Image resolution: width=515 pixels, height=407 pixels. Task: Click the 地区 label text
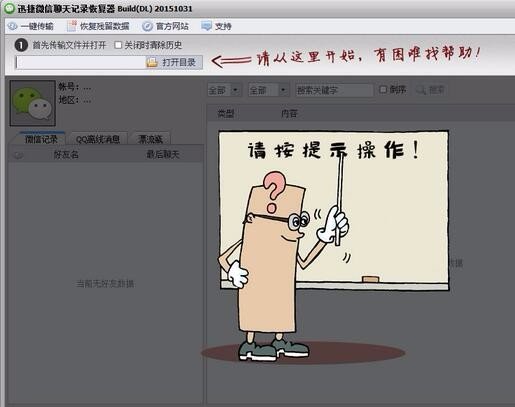[69, 100]
